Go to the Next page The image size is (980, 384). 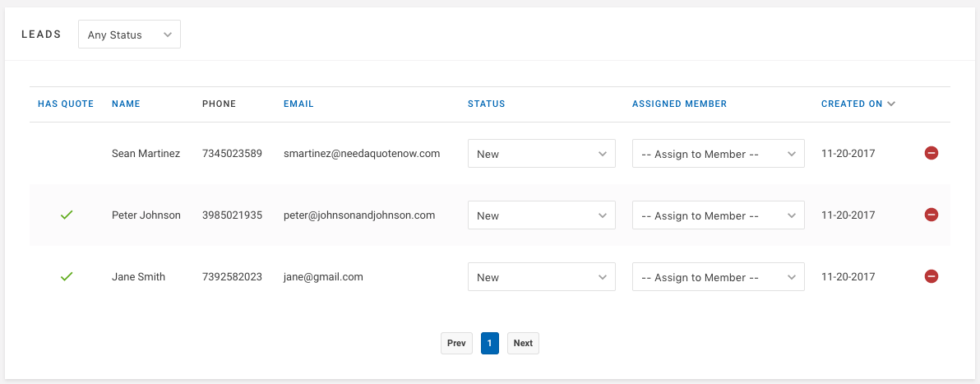(x=523, y=344)
